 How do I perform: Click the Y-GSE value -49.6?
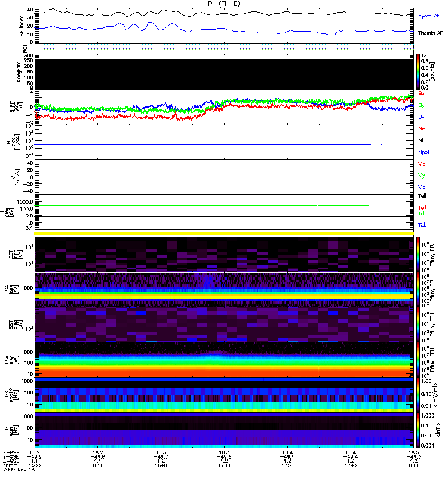click(223, 457)
